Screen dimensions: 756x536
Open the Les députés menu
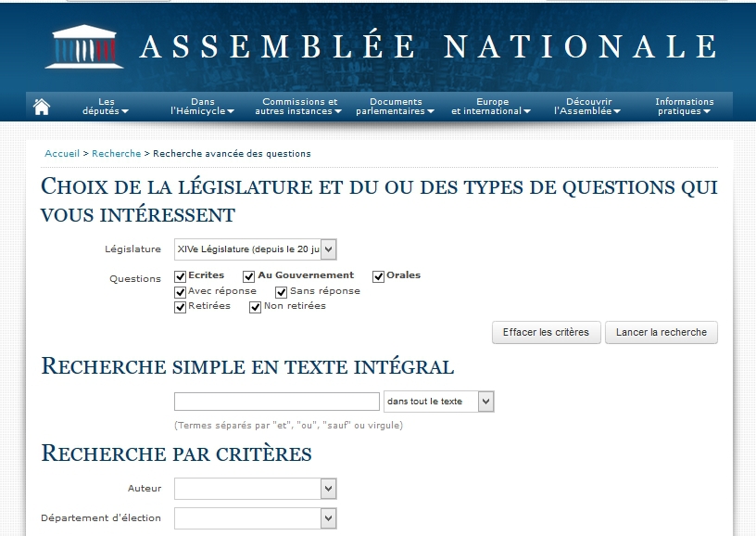106,106
